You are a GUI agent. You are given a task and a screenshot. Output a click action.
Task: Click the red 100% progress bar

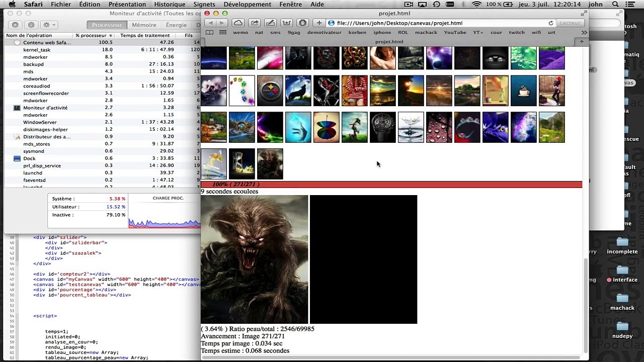coord(391,185)
